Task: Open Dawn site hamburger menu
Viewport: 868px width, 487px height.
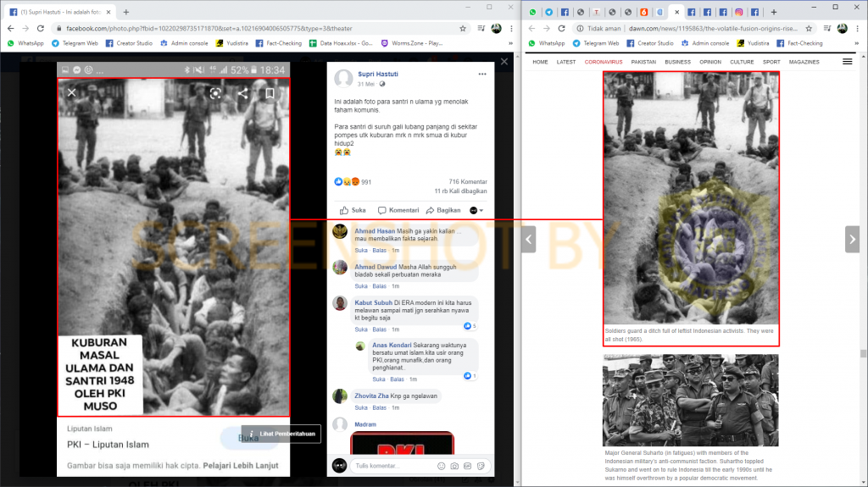Action: tap(847, 62)
